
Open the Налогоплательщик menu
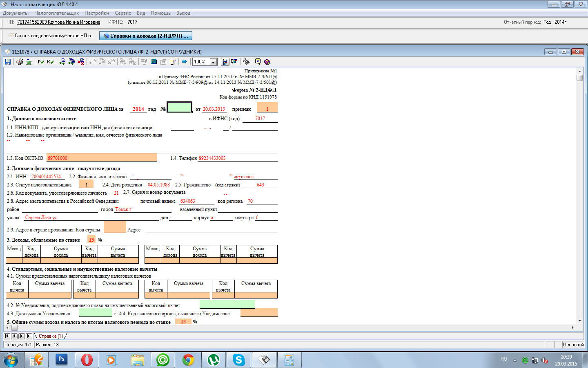click(57, 13)
